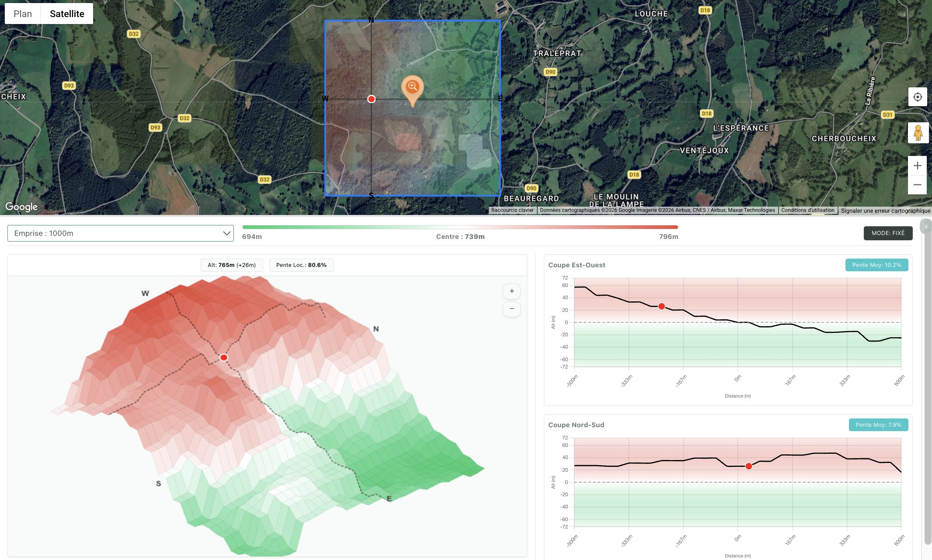Image resolution: width=932 pixels, height=560 pixels.
Task: Click red marker on Coupe Nord-Sud chart
Action: tap(748, 466)
